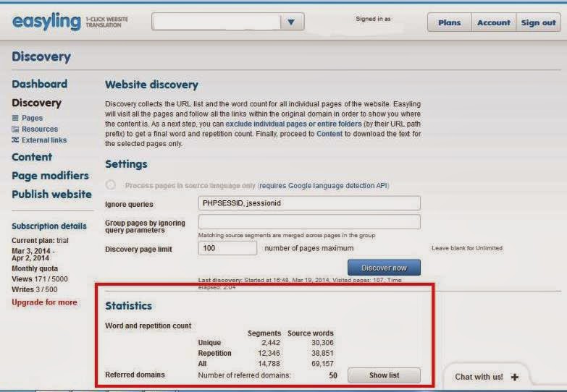Click the All source words value 69,157
This screenshot has width=567, height=392.
pos(322,364)
